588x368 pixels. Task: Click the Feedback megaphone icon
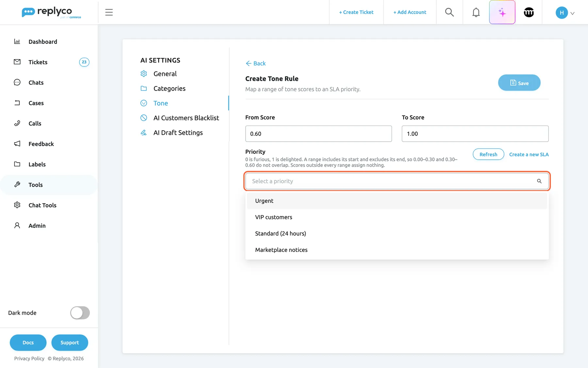(17, 144)
